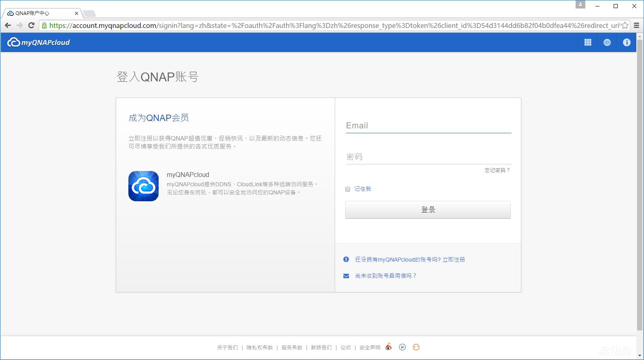
Task: Click the info icon in header
Action: tap(627, 42)
